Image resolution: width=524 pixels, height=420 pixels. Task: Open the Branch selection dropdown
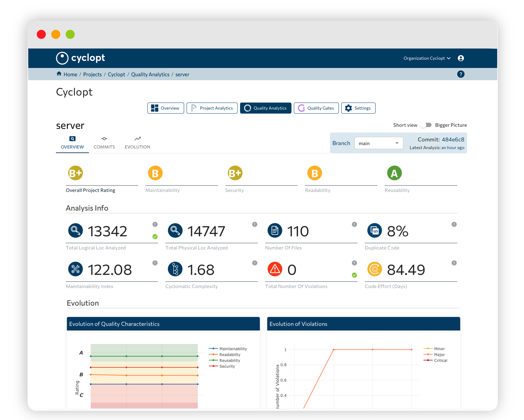[x=396, y=143]
